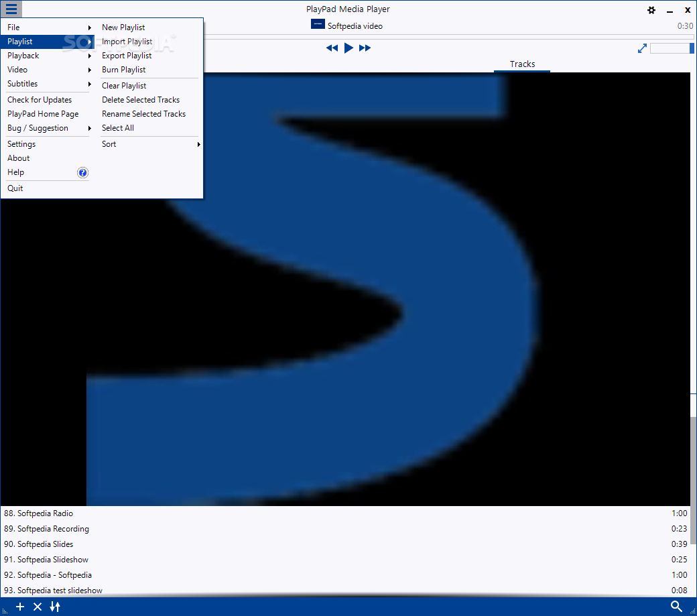Open the Playlist menu item
This screenshot has width=697, height=616.
pos(48,42)
